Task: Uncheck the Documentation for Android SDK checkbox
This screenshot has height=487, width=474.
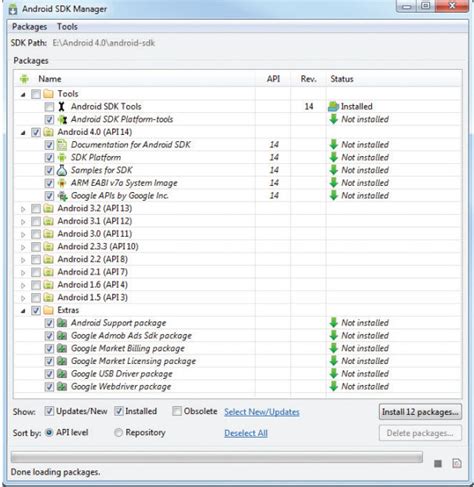Action: [x=49, y=145]
